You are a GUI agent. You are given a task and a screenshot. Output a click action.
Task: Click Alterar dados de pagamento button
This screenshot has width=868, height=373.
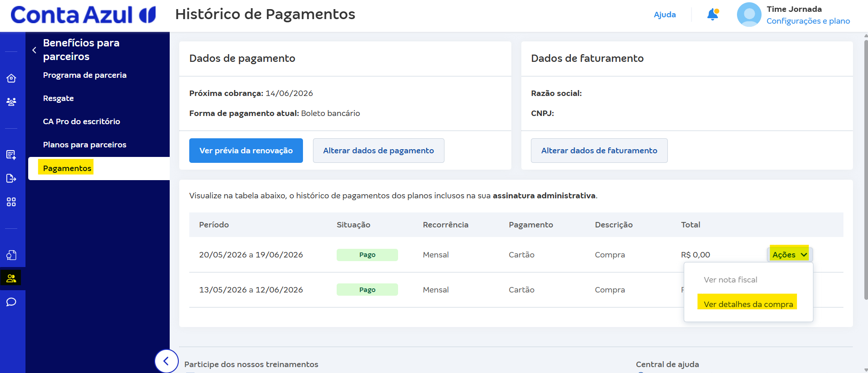[378, 151]
